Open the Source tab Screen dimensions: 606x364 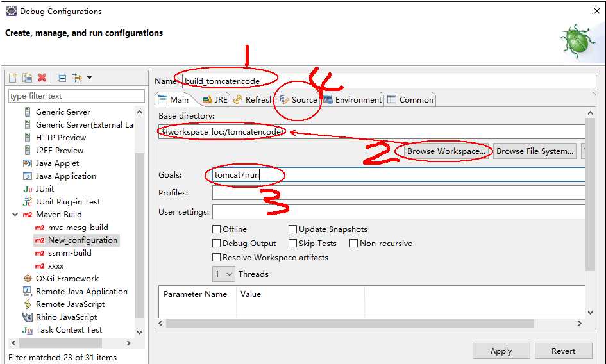[x=298, y=100]
